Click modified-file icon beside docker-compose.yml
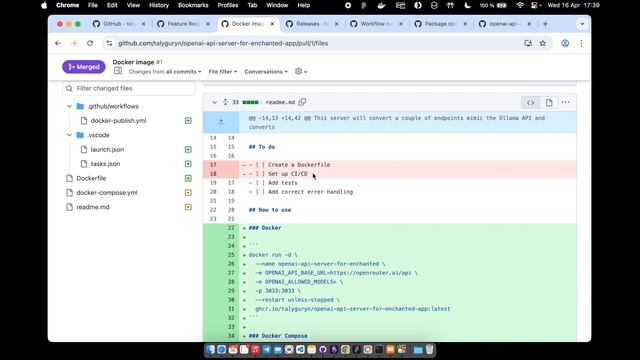640x360 pixels. 188,192
